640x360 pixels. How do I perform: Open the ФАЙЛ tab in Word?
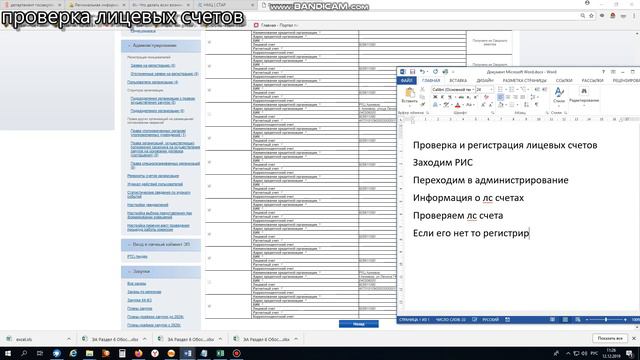(x=407, y=80)
